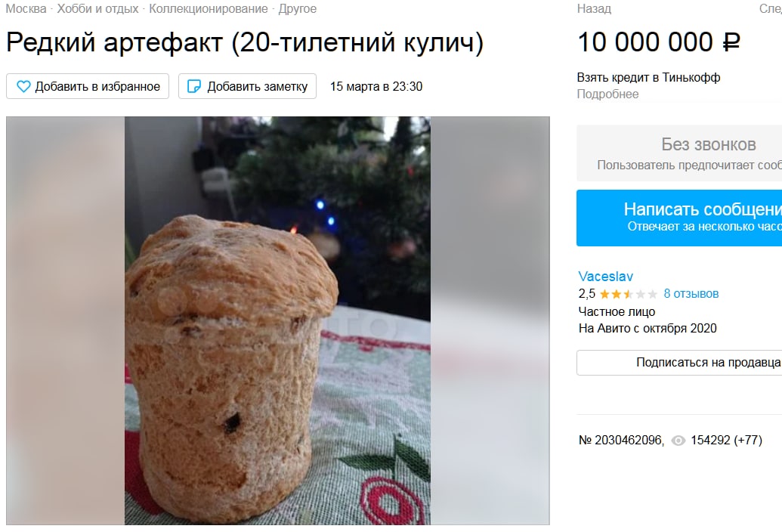Open seller profile Vaceslav
This screenshot has height=532, width=782.
pyautogui.click(x=605, y=277)
